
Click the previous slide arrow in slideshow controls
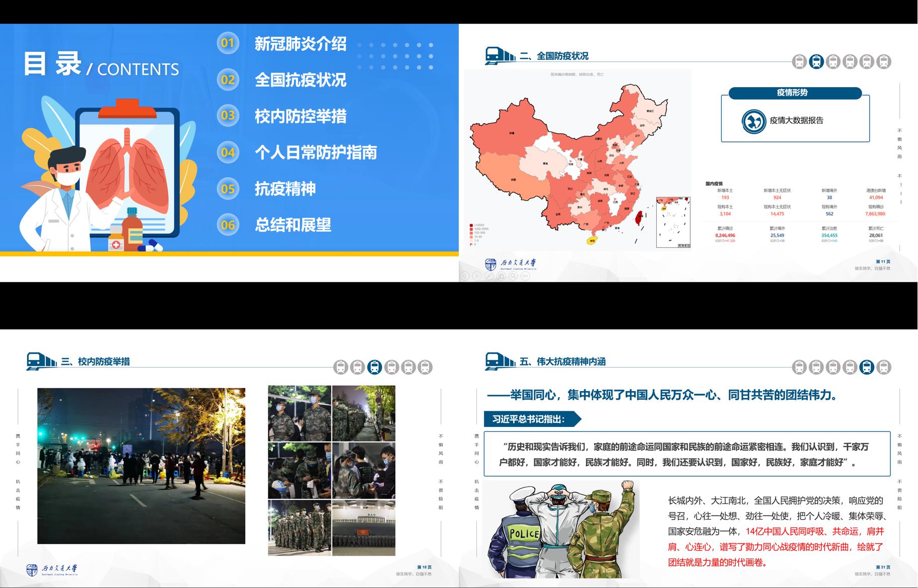pos(465,276)
